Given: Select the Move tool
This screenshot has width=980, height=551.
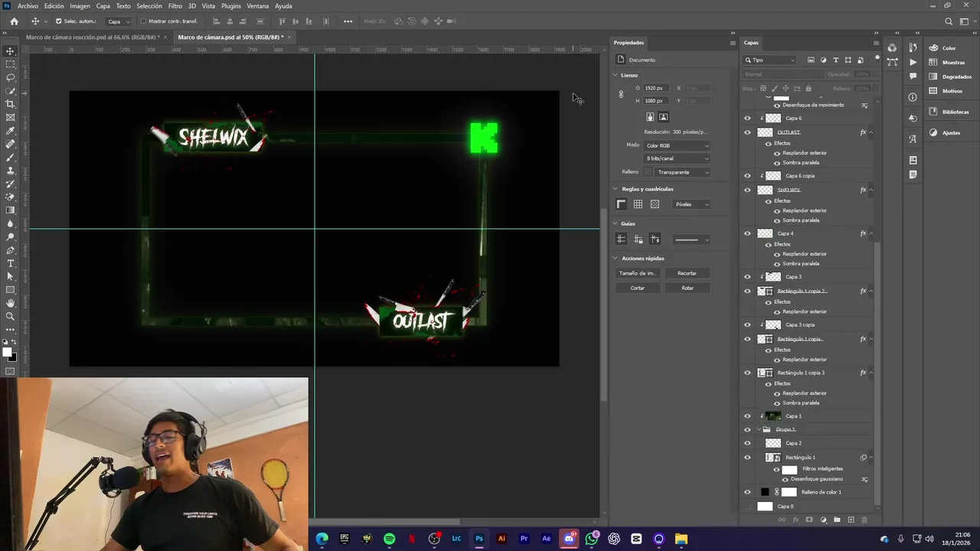Looking at the screenshot, I should (x=10, y=51).
